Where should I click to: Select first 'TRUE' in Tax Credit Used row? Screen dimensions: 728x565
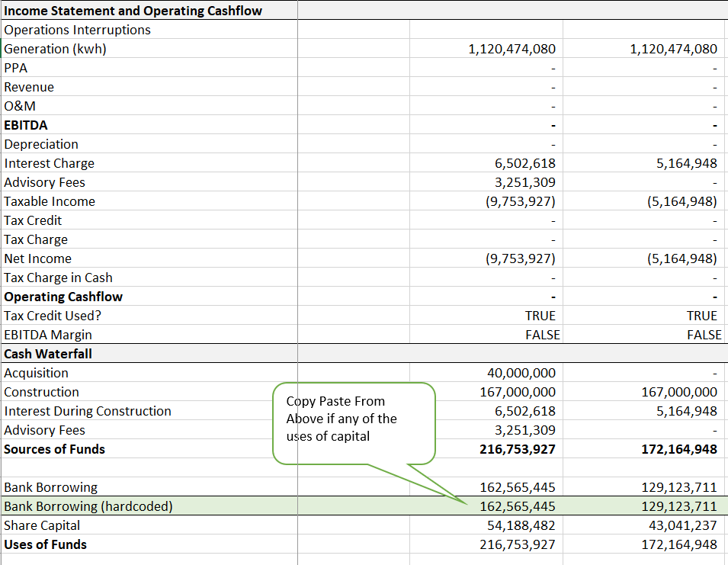pos(540,316)
